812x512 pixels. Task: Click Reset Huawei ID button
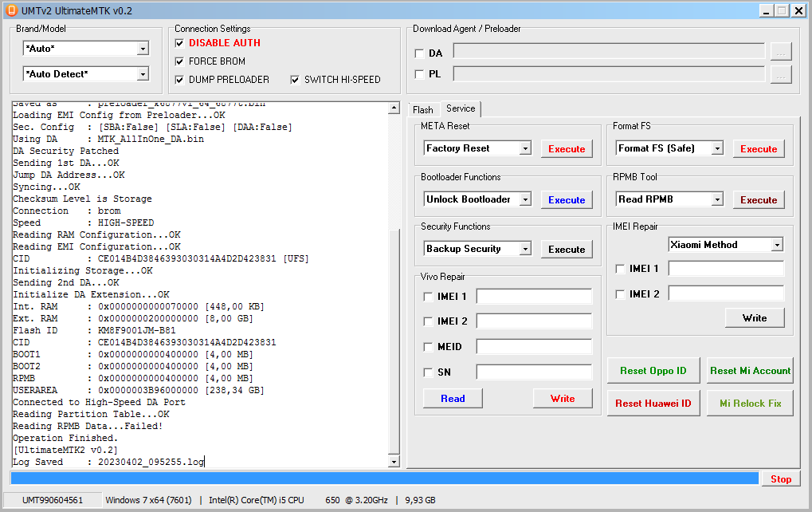click(653, 404)
